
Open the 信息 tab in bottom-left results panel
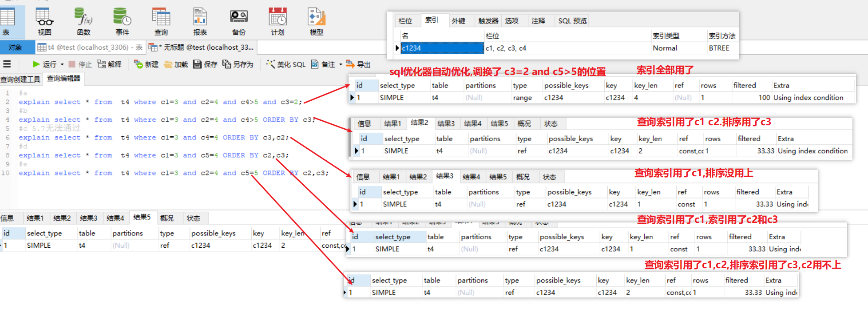pyautogui.click(x=7, y=218)
